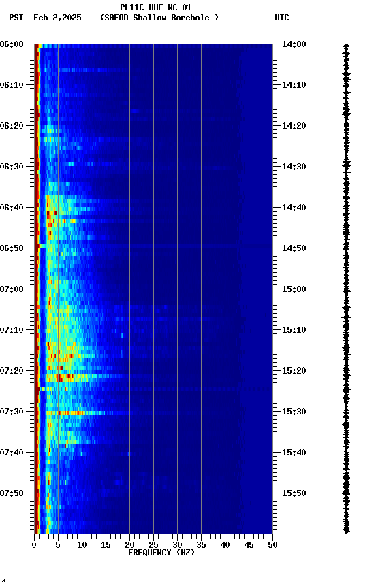Click the 15:10 UTC time label

tap(294, 330)
